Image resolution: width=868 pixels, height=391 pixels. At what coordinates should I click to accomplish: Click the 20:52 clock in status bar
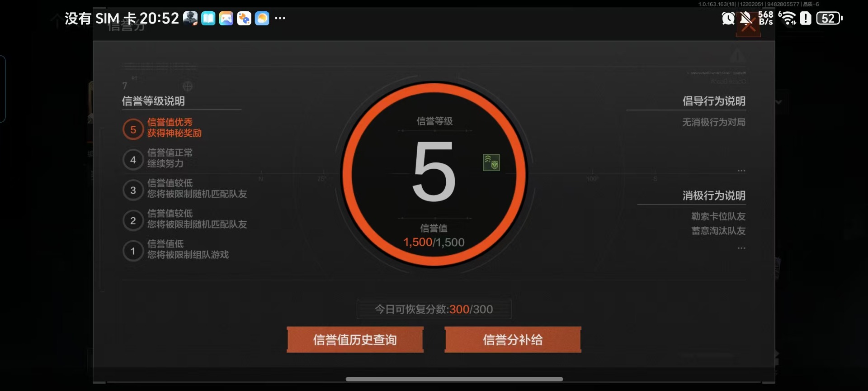pos(159,18)
